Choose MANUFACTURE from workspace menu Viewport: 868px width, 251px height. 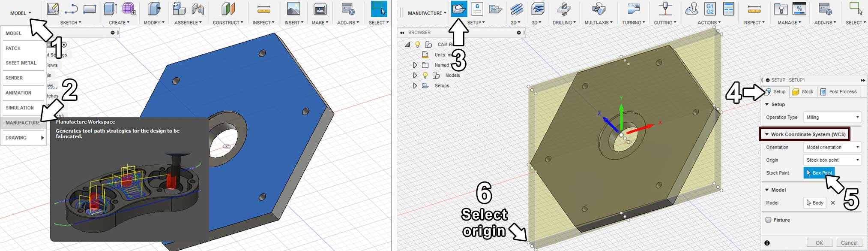pyautogui.click(x=23, y=123)
